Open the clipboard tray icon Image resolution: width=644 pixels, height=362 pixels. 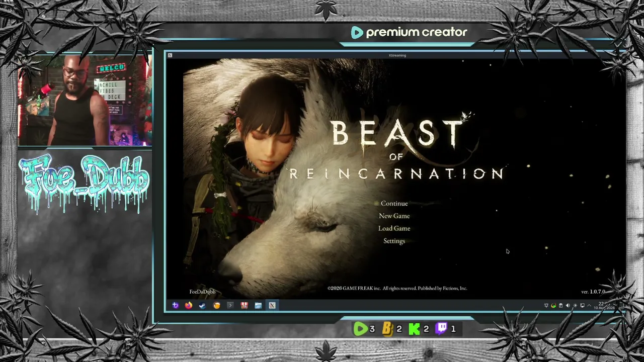pos(561,305)
